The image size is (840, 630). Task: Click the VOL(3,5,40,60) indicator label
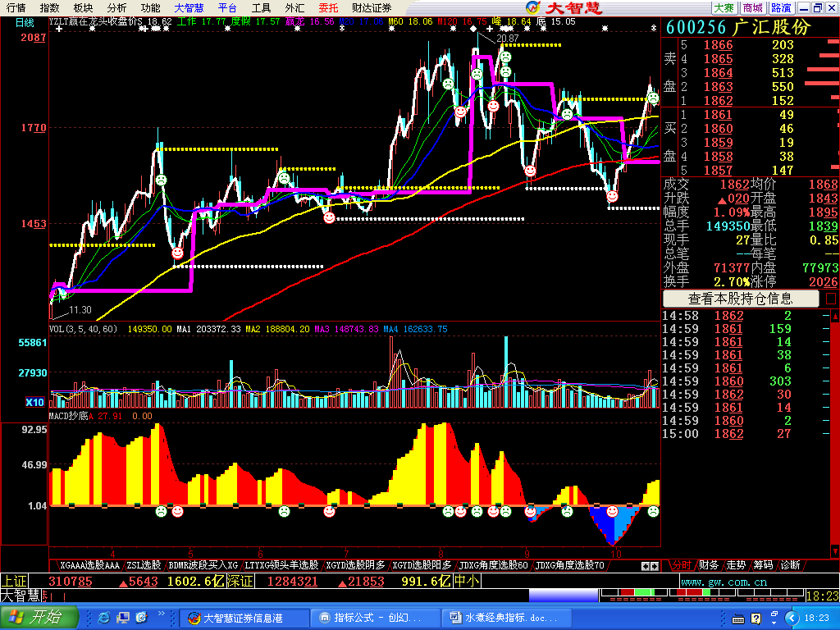point(83,329)
